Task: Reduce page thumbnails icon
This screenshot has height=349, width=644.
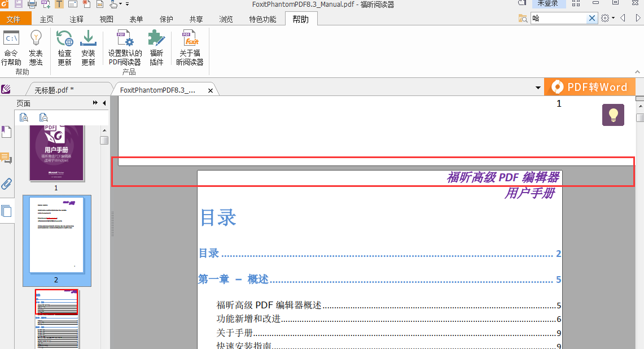Action: tap(43, 117)
